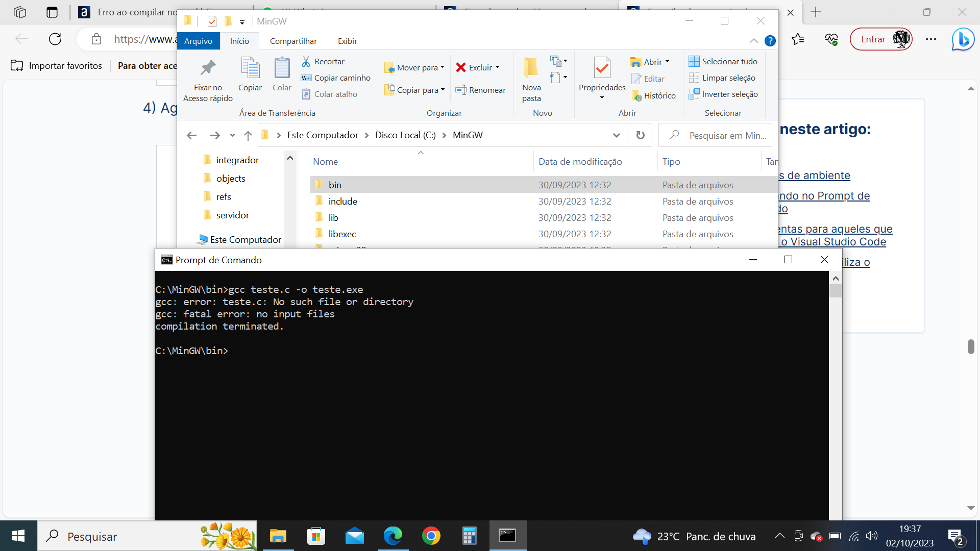Select Este Computador in navigation pane

click(239, 240)
